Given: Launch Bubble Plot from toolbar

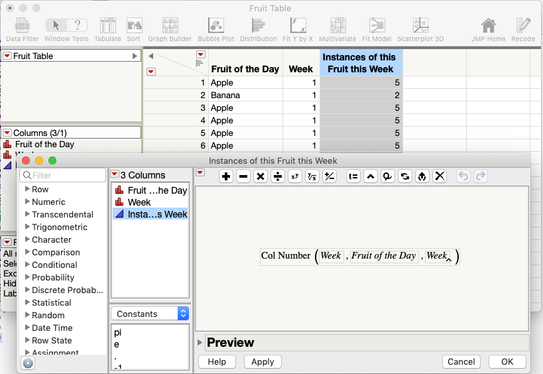Looking at the screenshot, I should [216, 30].
